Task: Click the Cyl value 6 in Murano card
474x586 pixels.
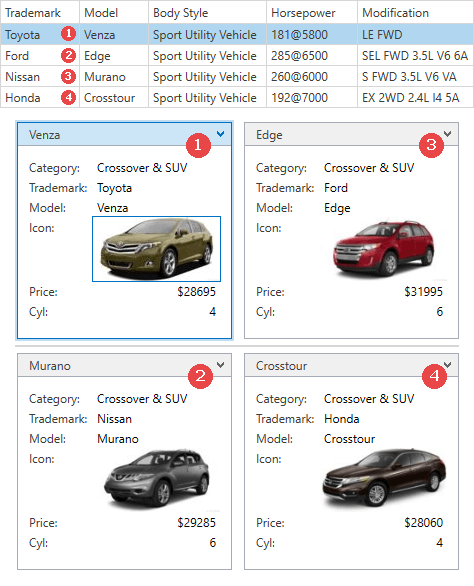Action: [x=212, y=542]
